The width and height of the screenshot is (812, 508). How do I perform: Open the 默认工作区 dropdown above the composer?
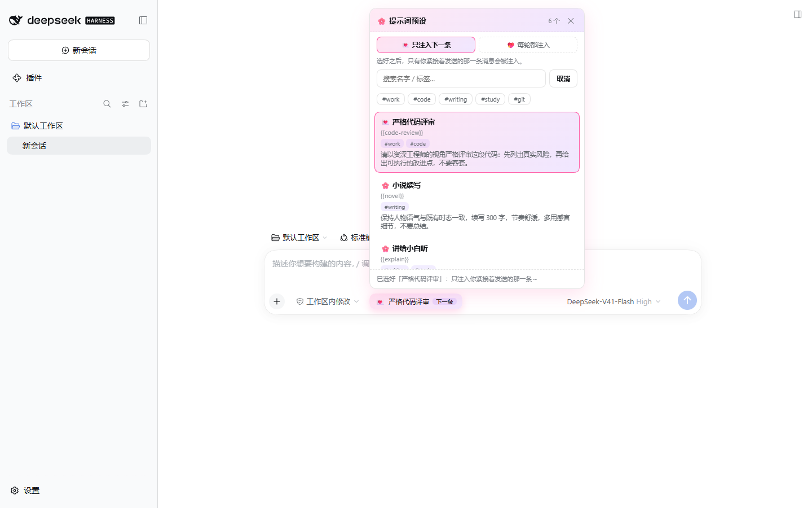pos(299,238)
